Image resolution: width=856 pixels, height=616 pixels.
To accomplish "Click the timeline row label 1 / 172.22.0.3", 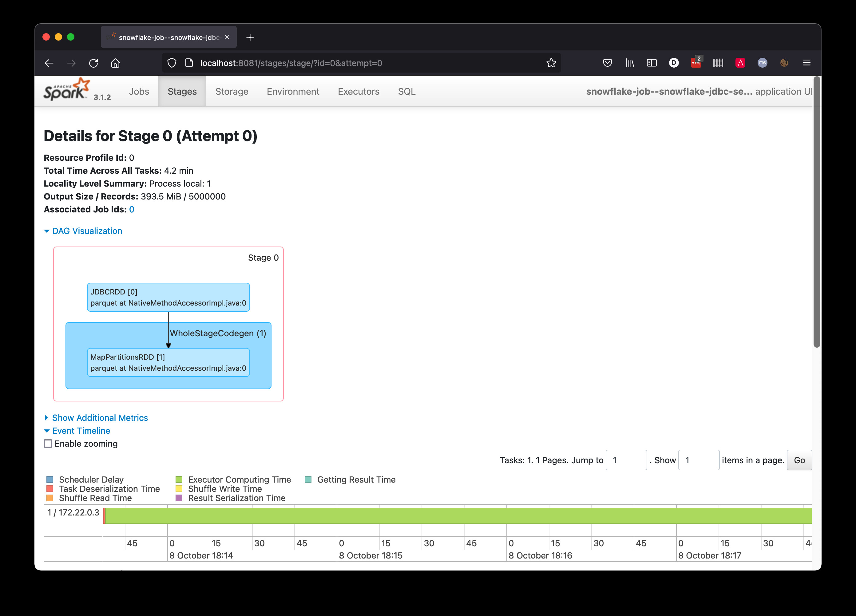I will 73,512.
